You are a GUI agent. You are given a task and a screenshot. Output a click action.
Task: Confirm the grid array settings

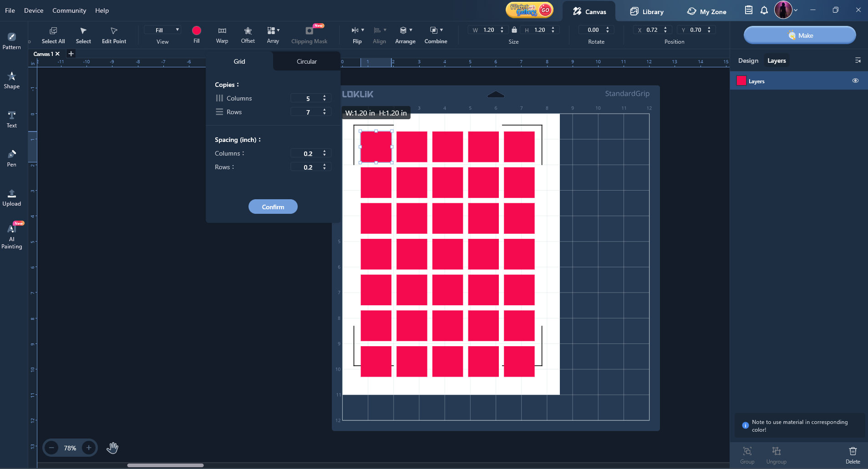[273, 207]
